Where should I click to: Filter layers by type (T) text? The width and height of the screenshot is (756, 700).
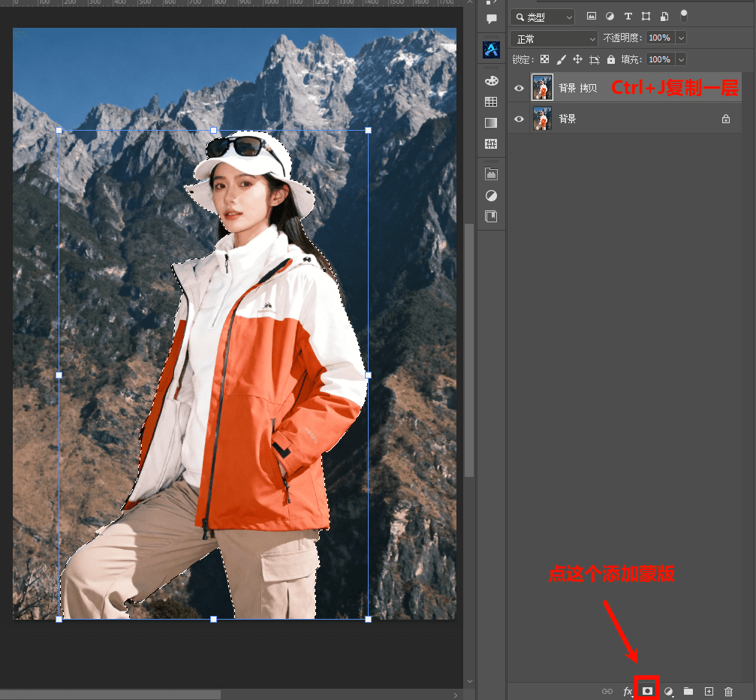(628, 17)
